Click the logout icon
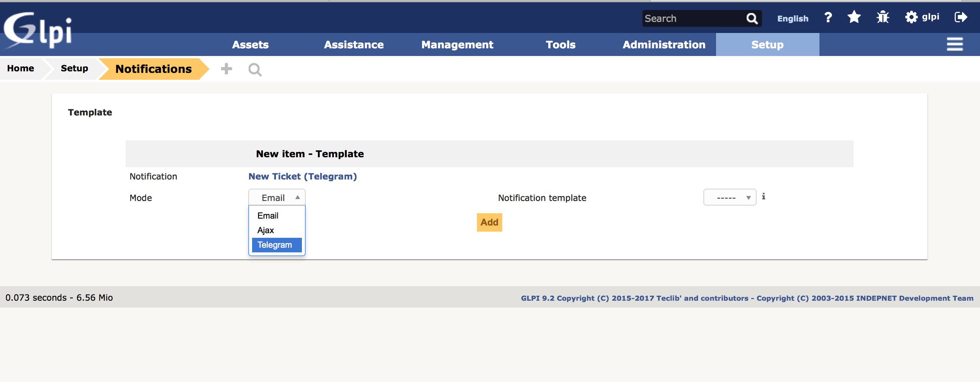The height and width of the screenshot is (382, 980). 961,17
